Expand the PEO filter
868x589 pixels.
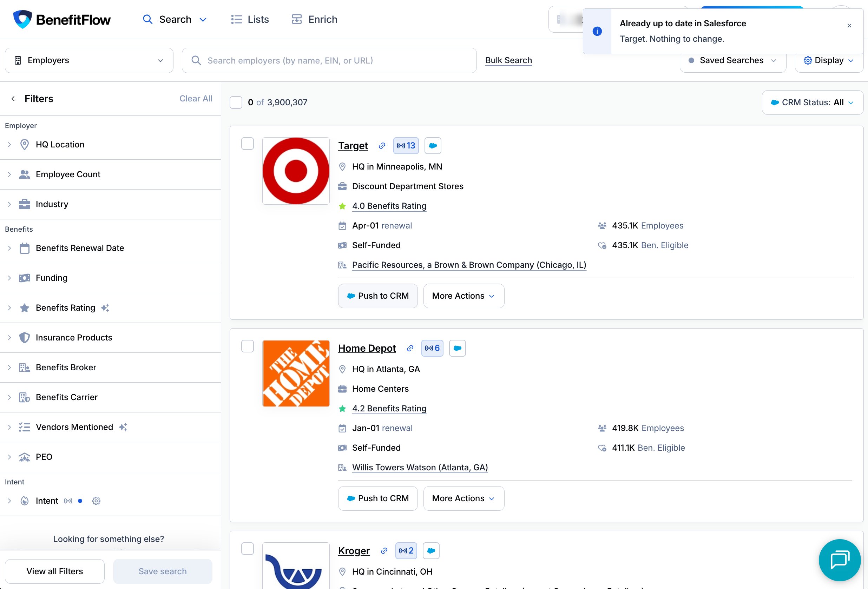coord(110,457)
